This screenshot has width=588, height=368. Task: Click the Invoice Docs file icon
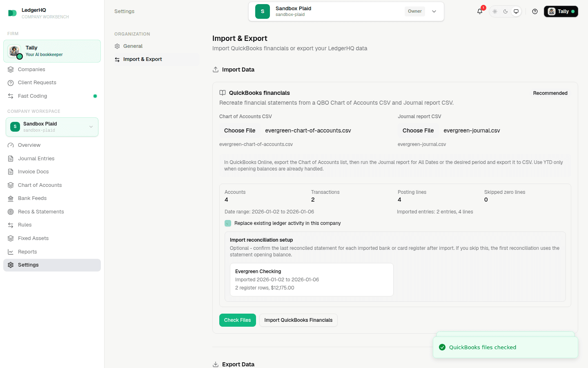pos(11,172)
